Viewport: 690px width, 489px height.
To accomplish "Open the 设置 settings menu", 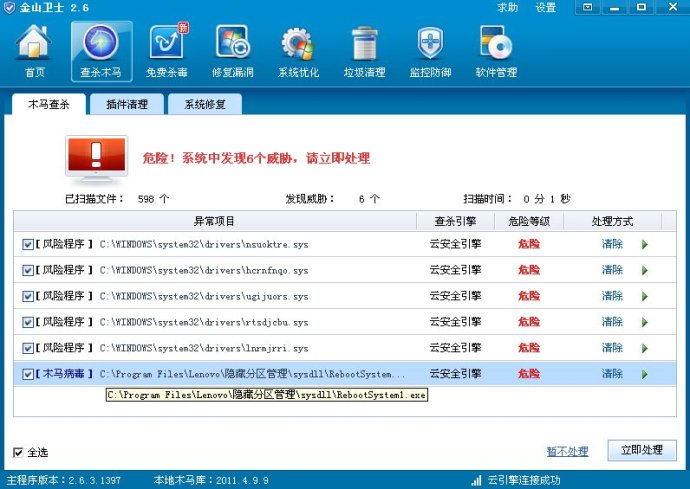I will click(546, 7).
